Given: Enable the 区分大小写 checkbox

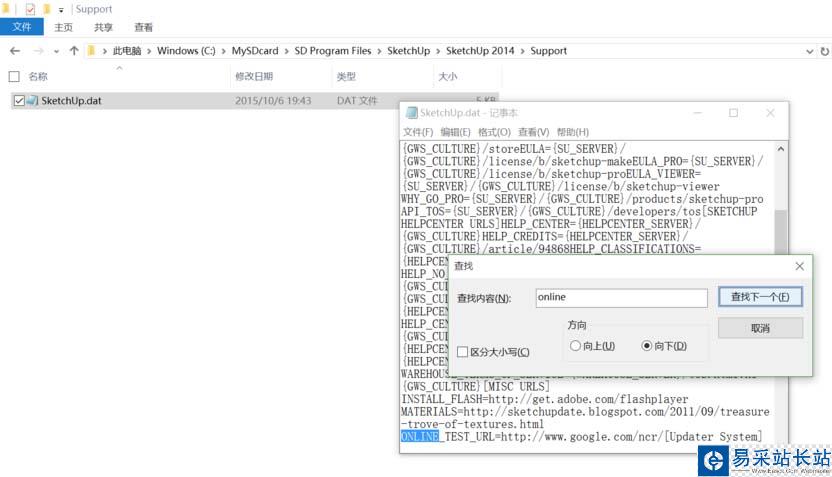Looking at the screenshot, I should tap(462, 352).
